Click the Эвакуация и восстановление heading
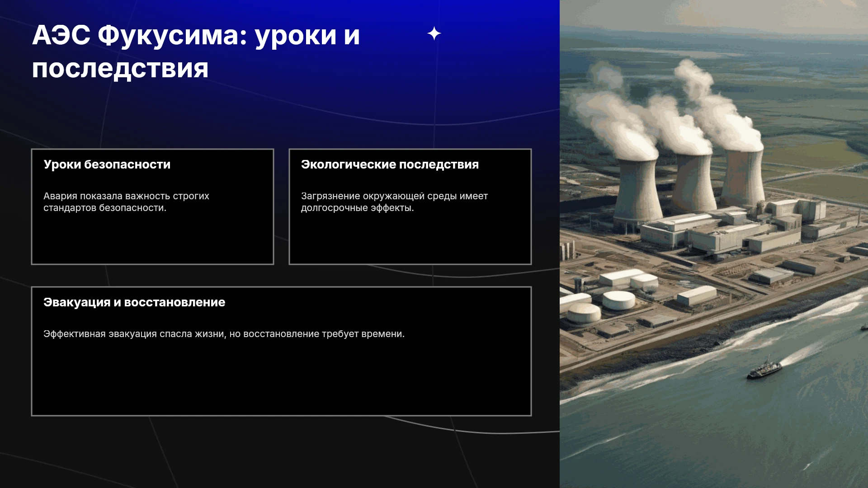Screen dimensions: 868x488 coord(134,302)
